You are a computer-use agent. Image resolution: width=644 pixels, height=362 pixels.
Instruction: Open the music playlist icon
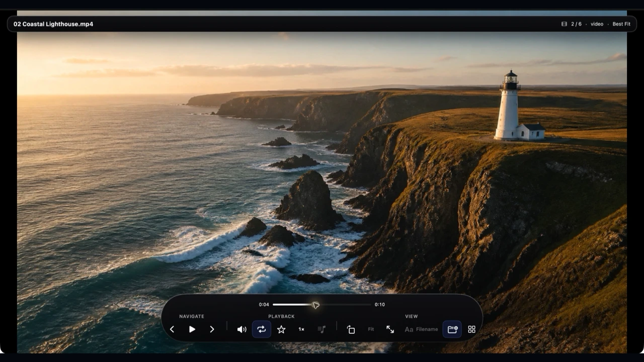click(321, 329)
